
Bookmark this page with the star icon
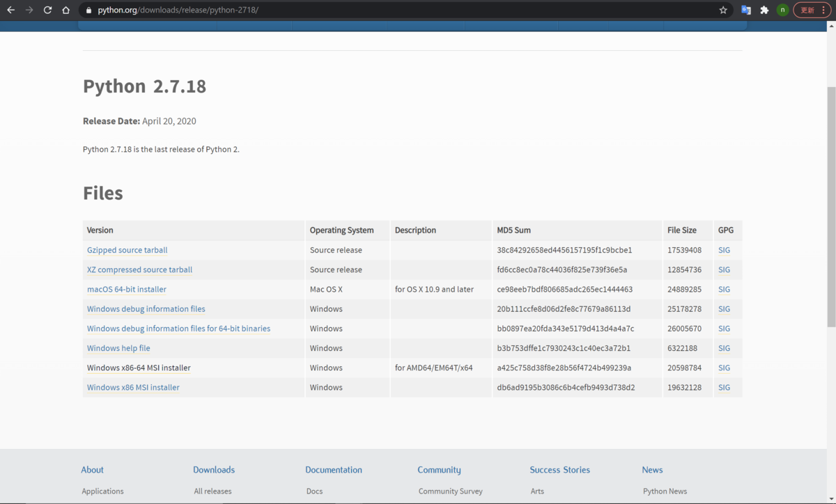click(x=723, y=10)
